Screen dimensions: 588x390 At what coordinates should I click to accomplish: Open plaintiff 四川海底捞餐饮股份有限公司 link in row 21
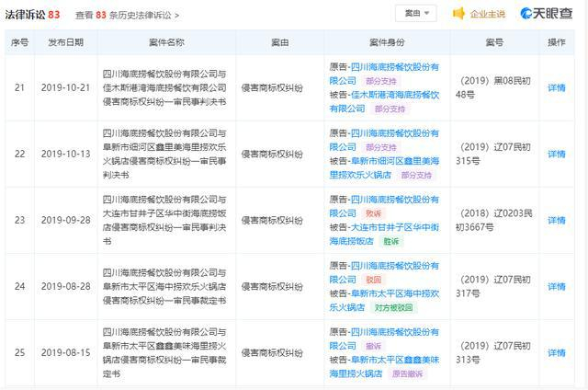pyautogui.click(x=384, y=74)
